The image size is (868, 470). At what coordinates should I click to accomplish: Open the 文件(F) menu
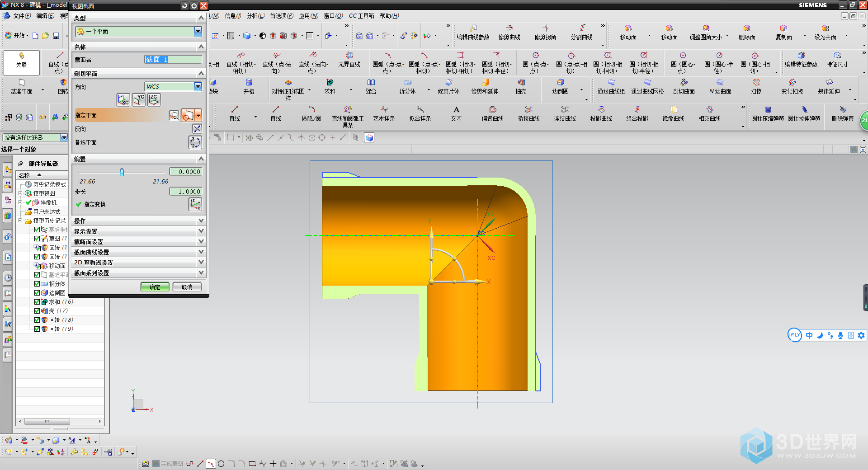(21, 16)
